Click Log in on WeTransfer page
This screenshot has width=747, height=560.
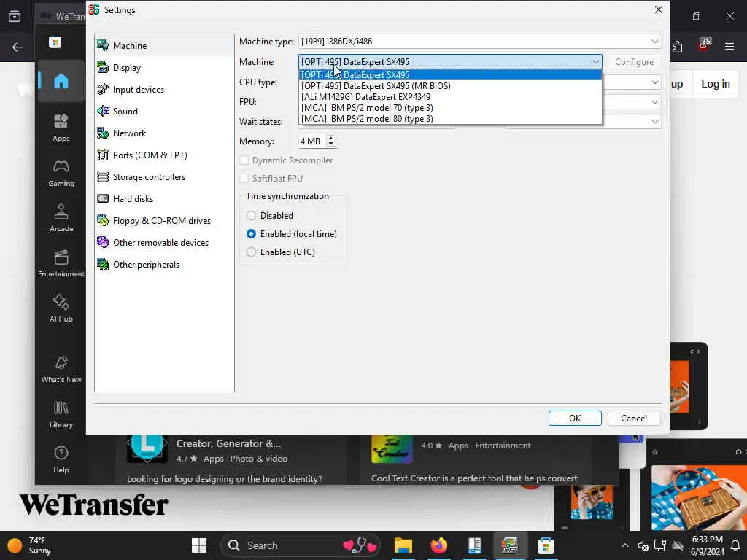715,84
